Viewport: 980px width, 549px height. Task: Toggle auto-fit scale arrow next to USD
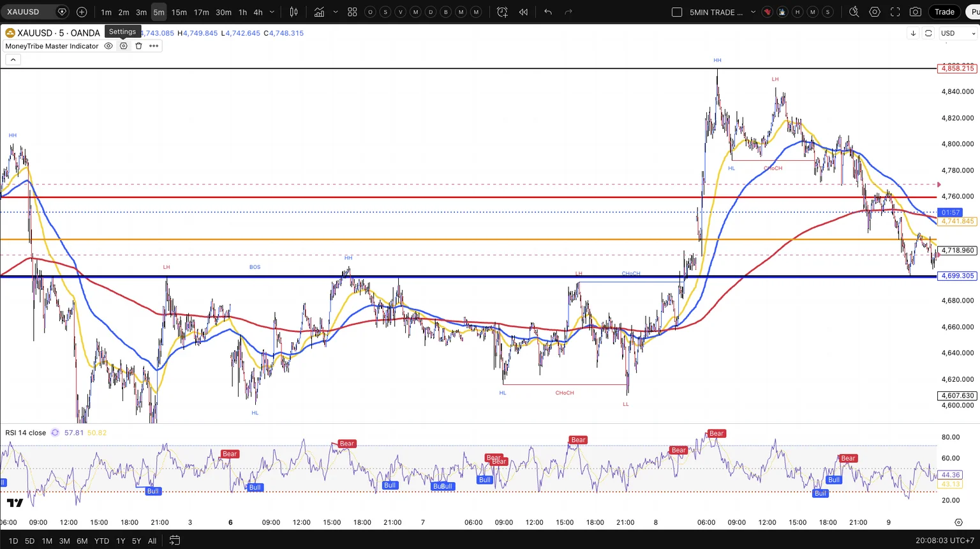[x=913, y=33]
